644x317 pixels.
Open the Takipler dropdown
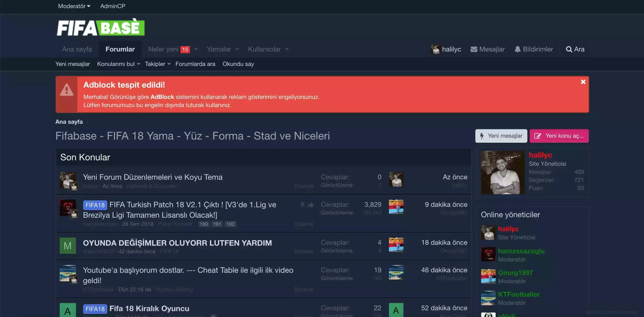[157, 64]
